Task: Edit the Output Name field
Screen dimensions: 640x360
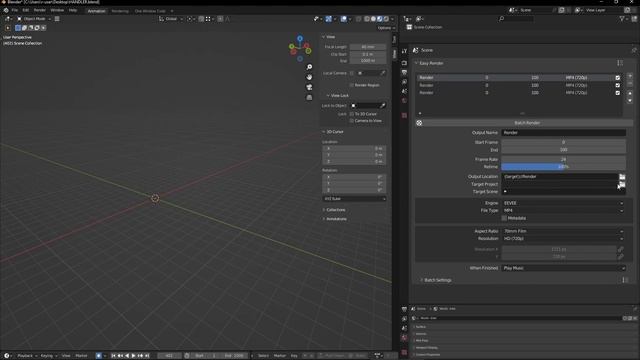Action: click(563, 133)
